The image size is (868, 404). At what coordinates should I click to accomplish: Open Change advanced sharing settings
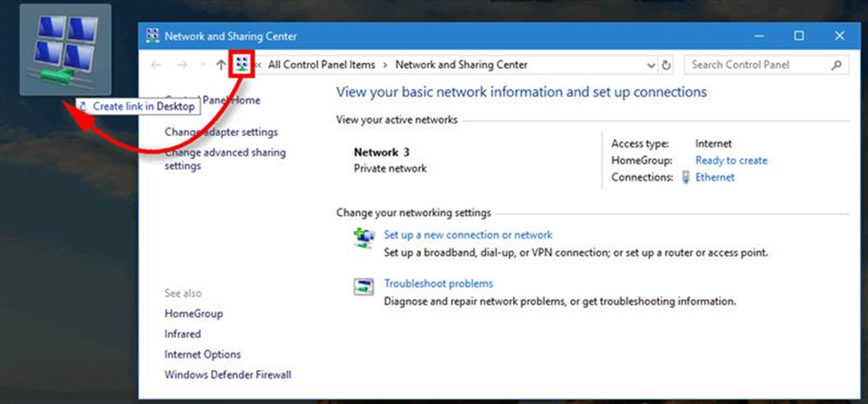pyautogui.click(x=225, y=159)
